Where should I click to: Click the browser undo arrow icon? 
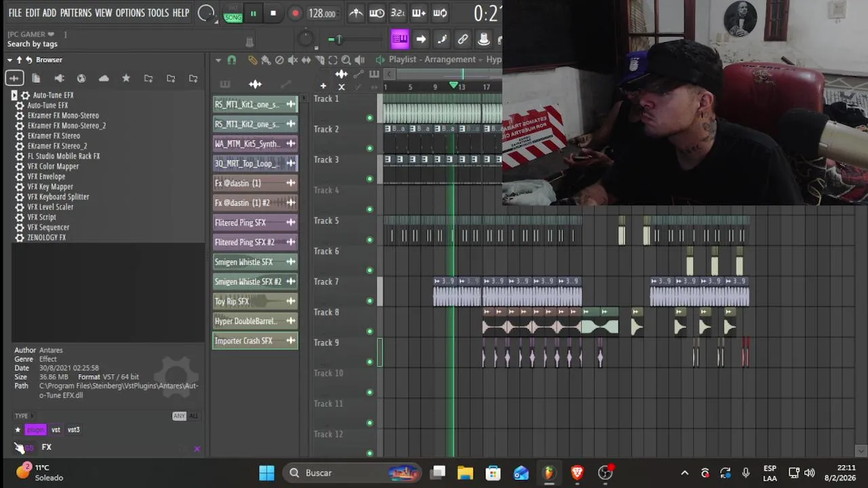28,60
